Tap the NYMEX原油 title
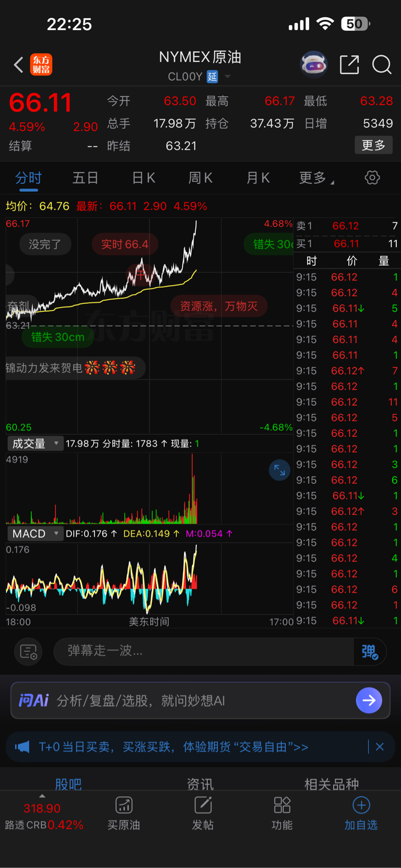 coord(200,57)
